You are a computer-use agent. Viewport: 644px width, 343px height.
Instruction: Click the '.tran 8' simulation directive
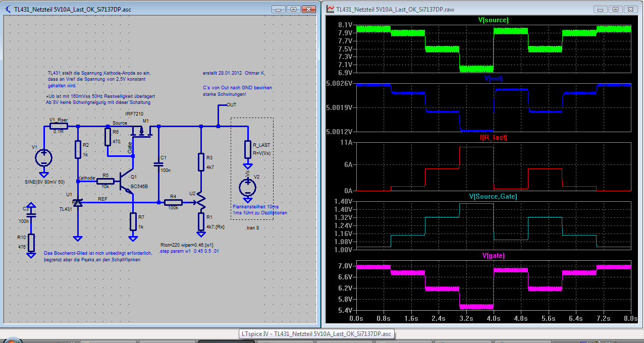(x=252, y=228)
